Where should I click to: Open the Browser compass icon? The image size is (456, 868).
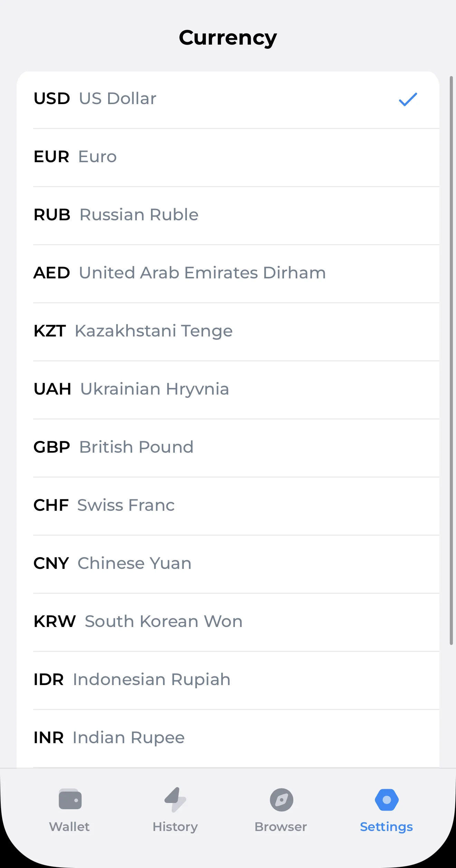[x=282, y=800]
